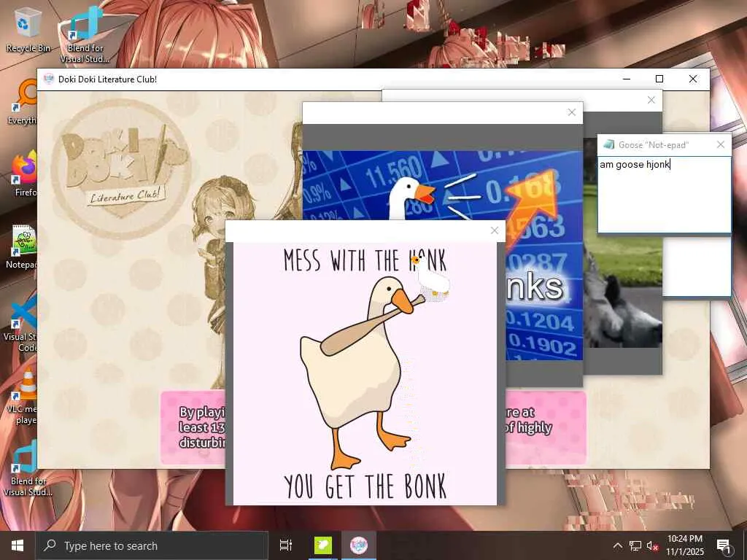Image resolution: width=747 pixels, height=560 pixels.
Task: Maximize the Doki Doki Literature Club window
Action: (x=659, y=79)
